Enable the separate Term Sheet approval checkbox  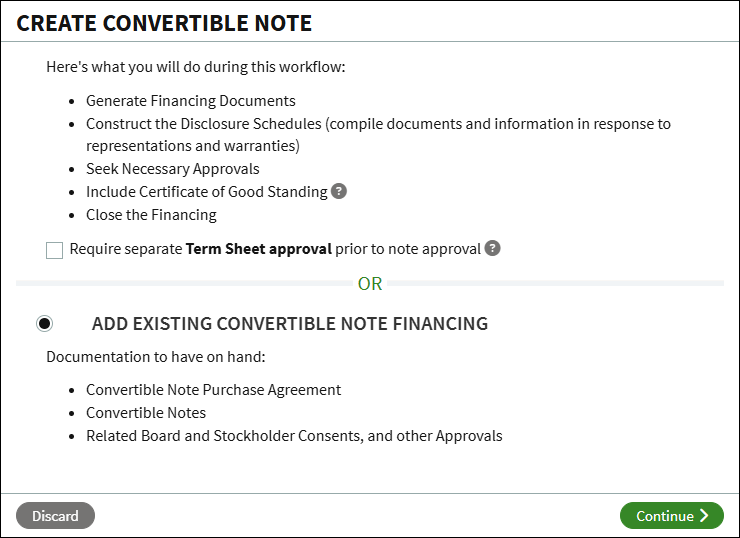click(54, 250)
